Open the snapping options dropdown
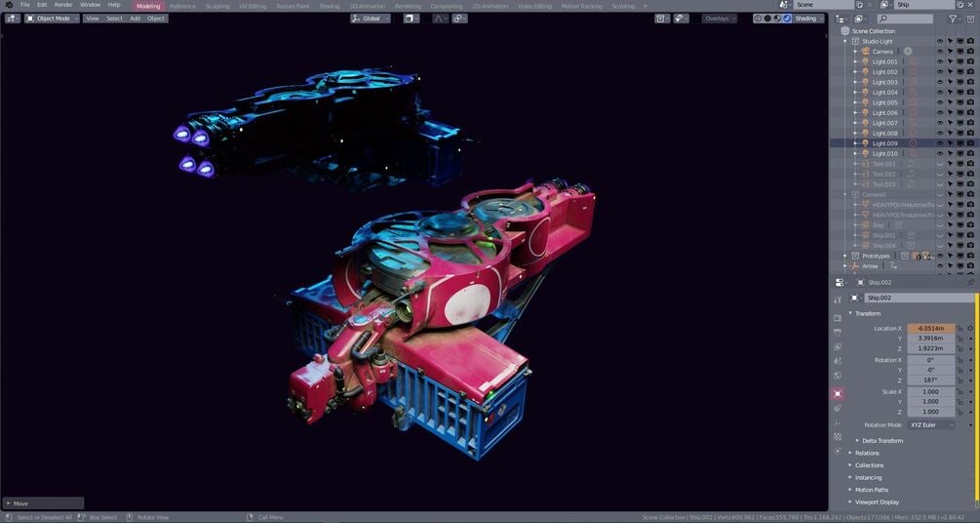This screenshot has height=523, width=980. 460,19
